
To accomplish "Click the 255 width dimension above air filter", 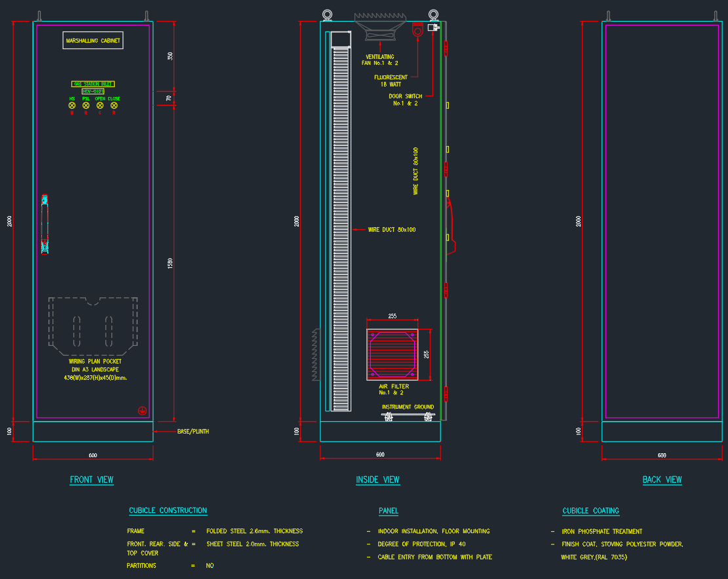I will click(x=392, y=316).
